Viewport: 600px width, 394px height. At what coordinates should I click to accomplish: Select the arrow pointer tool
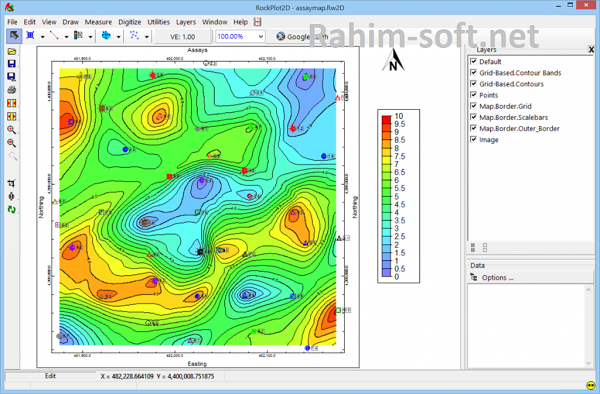pyautogui.click(x=14, y=36)
